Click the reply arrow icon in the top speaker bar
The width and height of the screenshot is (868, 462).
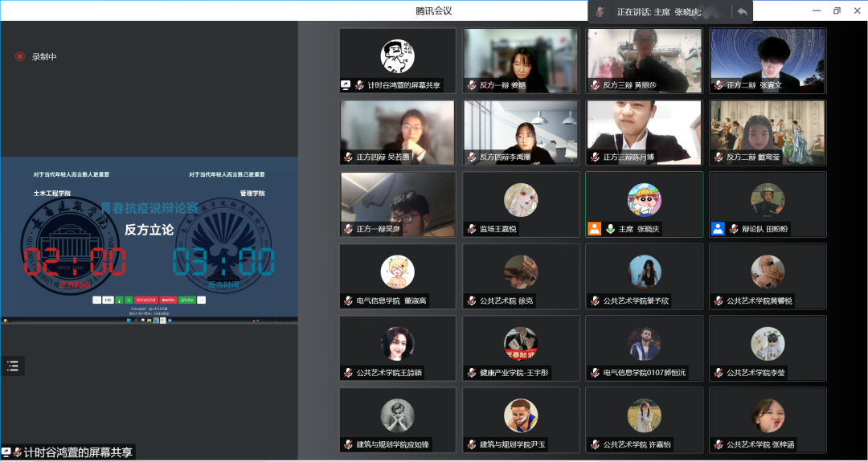pyautogui.click(x=743, y=11)
